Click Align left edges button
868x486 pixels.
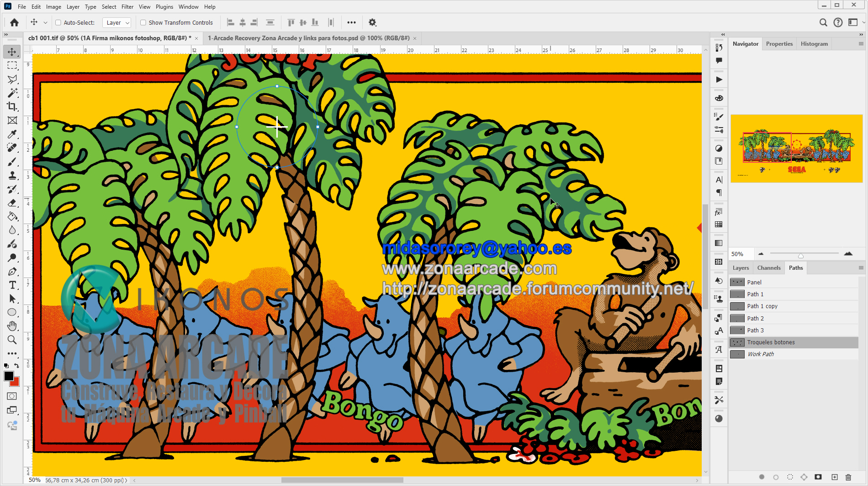231,22
